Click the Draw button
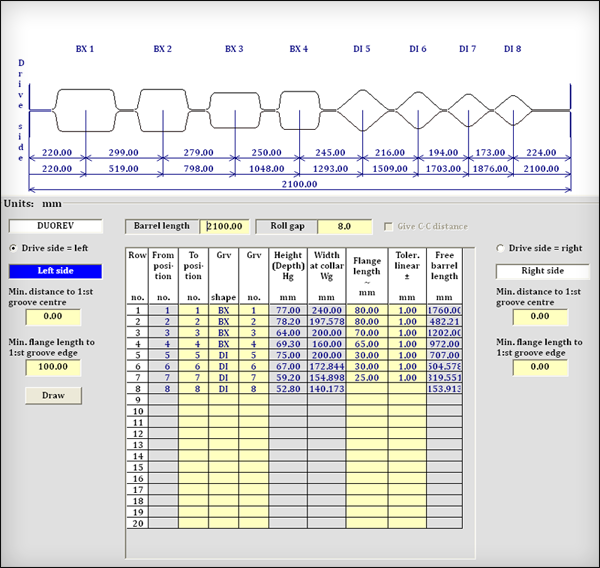This screenshot has height=568, width=600. click(53, 395)
